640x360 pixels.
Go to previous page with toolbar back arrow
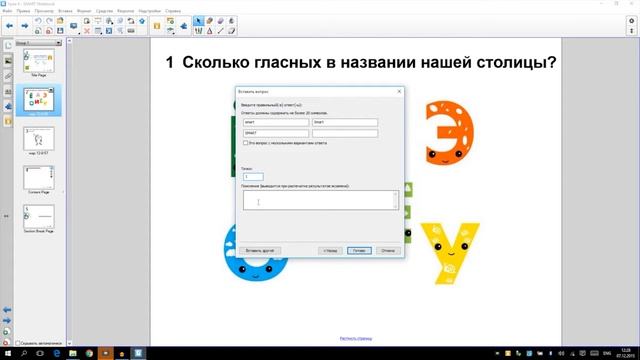click(9, 26)
